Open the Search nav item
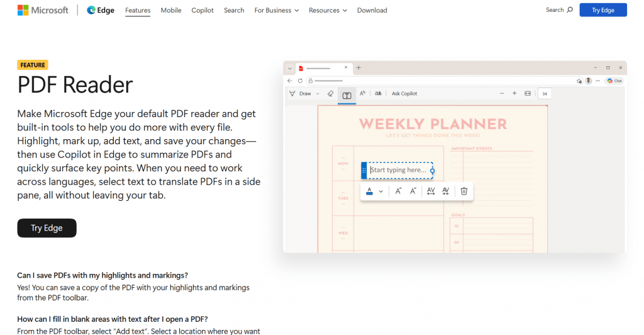This screenshot has height=335, width=644. 234,10
